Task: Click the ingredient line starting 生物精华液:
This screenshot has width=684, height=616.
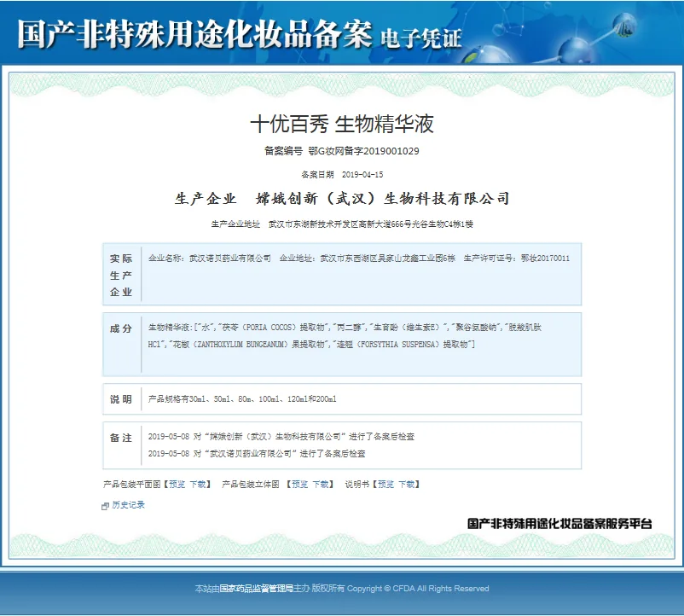Action: (345, 327)
